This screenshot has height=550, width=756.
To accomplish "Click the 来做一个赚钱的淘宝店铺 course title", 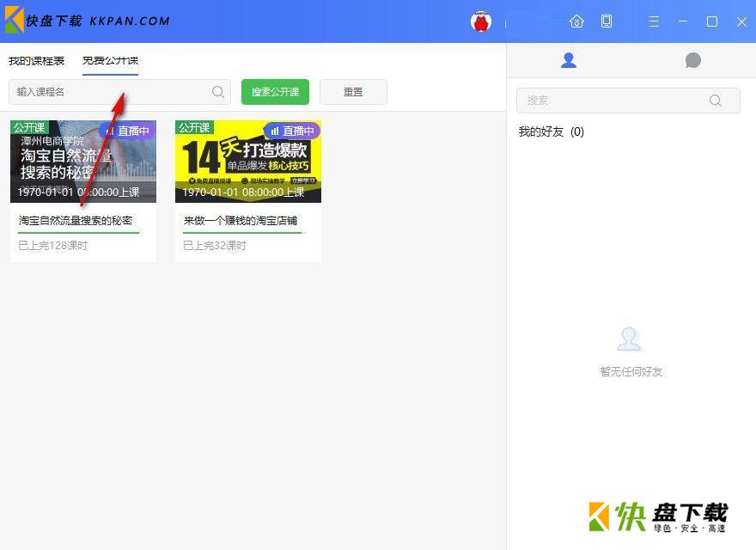I will click(240, 221).
